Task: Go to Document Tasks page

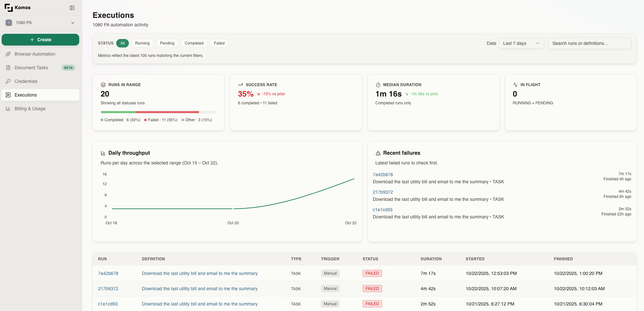Action: (31, 68)
